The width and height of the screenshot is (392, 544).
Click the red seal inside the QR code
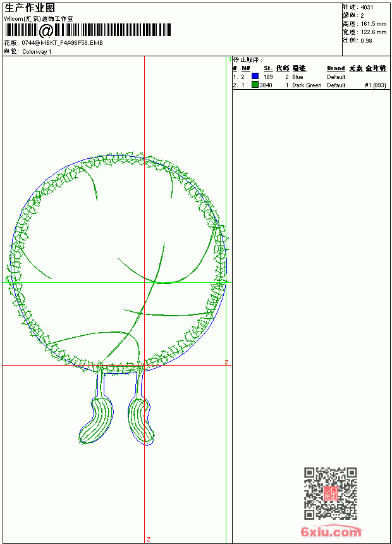[330, 493]
